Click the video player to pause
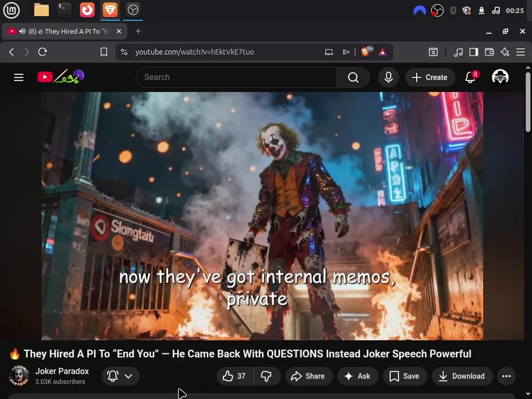This screenshot has width=532, height=399. coord(262,216)
